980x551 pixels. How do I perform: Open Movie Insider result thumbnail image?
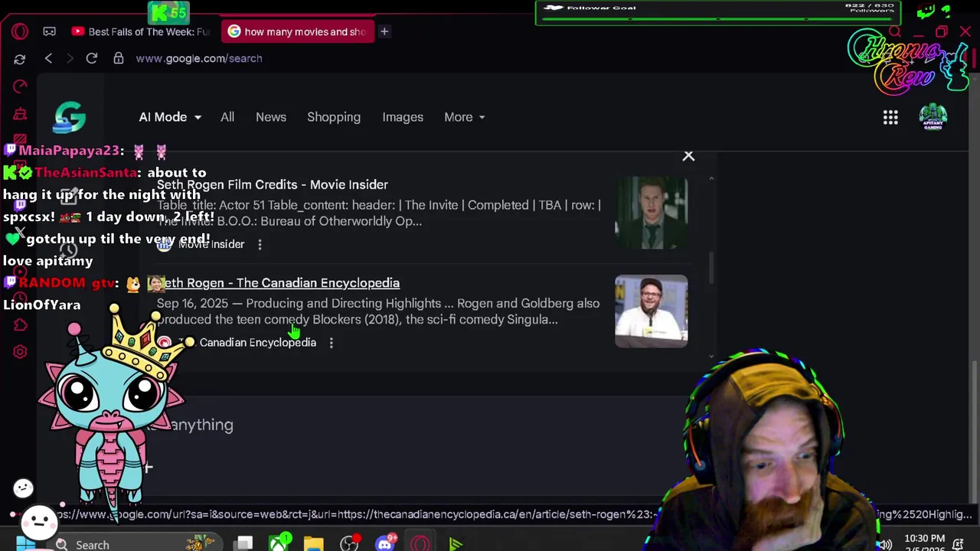coord(651,213)
